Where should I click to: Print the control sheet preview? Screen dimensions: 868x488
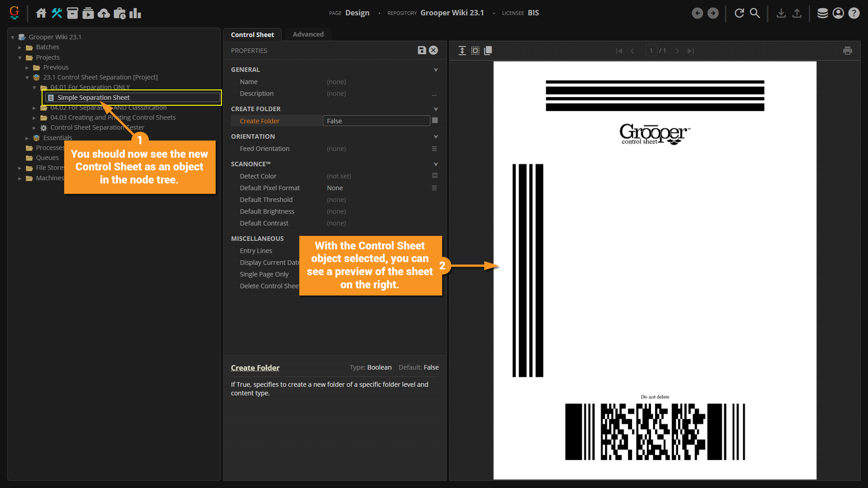847,51
